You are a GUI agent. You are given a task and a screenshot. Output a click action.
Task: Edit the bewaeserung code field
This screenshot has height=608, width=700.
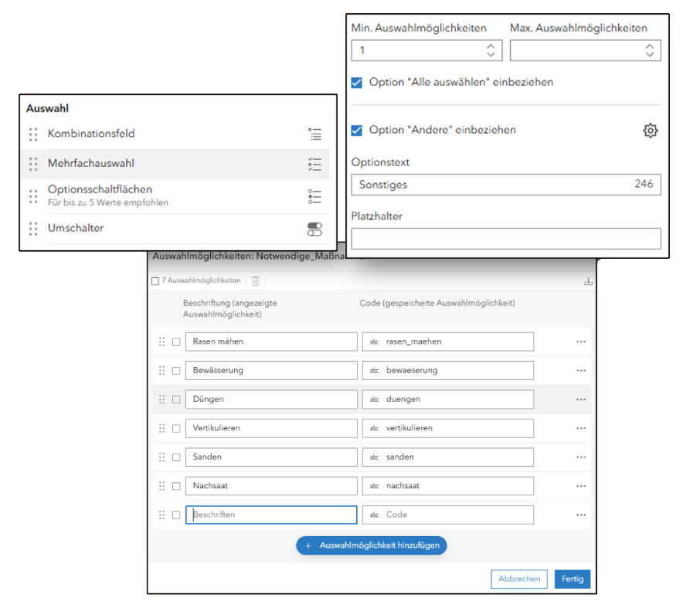pyautogui.click(x=448, y=371)
